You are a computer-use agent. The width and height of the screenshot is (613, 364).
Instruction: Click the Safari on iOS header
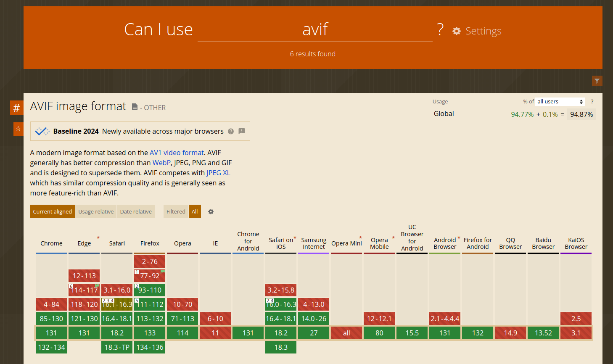pos(281,243)
